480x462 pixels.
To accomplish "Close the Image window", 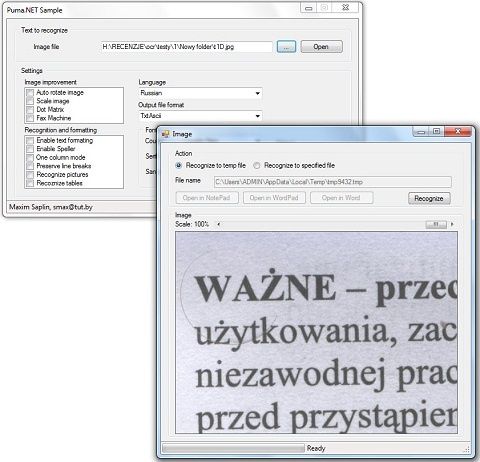I will click(458, 132).
